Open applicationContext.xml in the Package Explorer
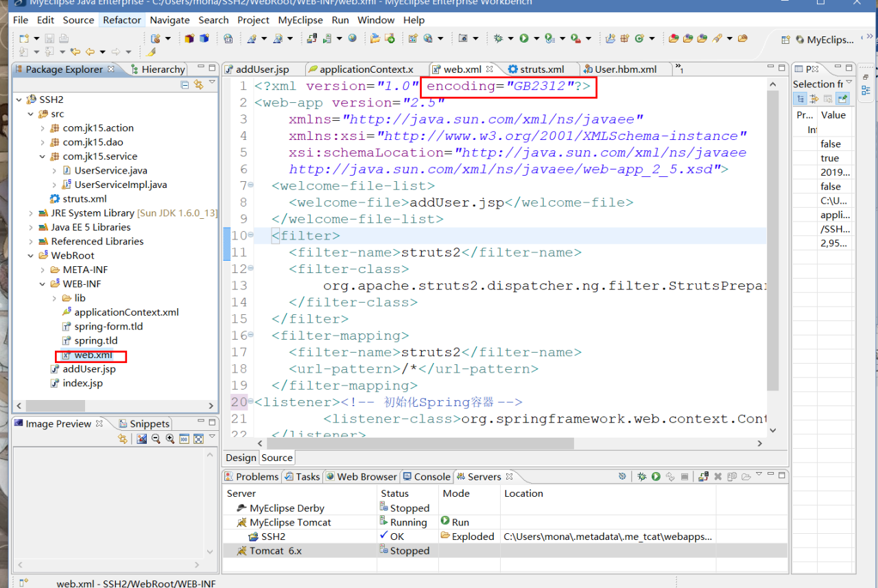 click(126, 312)
